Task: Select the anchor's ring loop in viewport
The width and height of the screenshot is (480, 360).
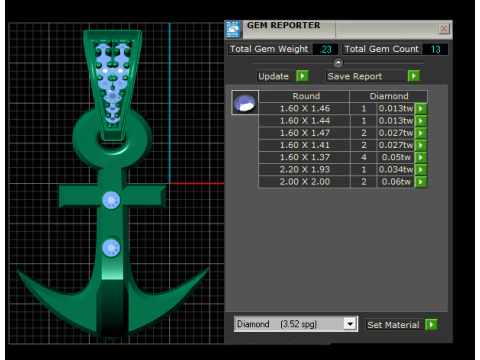Action: coord(112,138)
